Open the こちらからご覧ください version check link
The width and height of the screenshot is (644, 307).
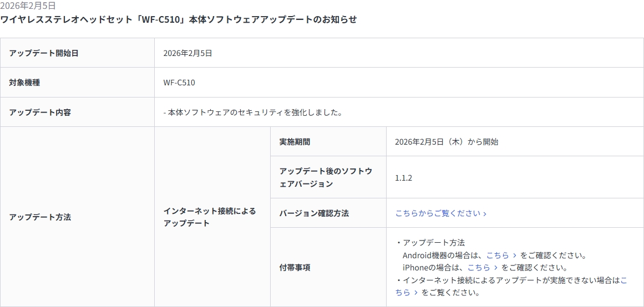tap(440, 213)
